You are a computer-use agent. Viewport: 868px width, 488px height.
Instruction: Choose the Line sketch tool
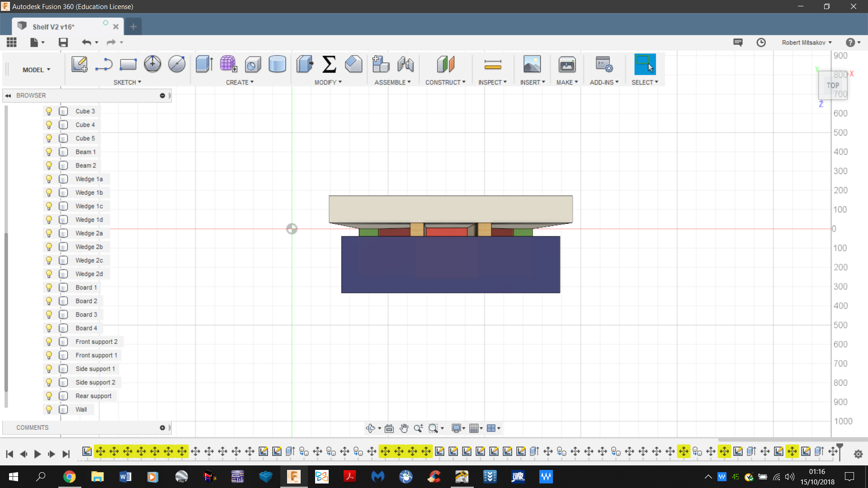(x=104, y=64)
